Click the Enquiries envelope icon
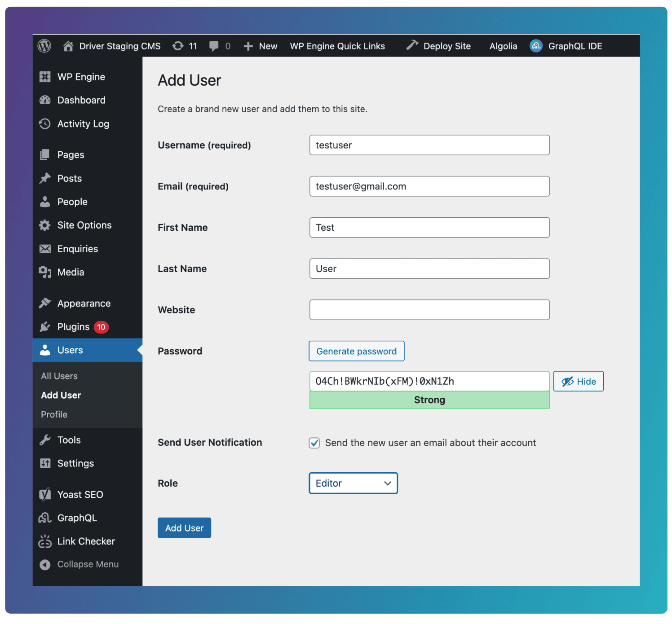Image resolution: width=672 pixels, height=624 pixels. (x=45, y=249)
